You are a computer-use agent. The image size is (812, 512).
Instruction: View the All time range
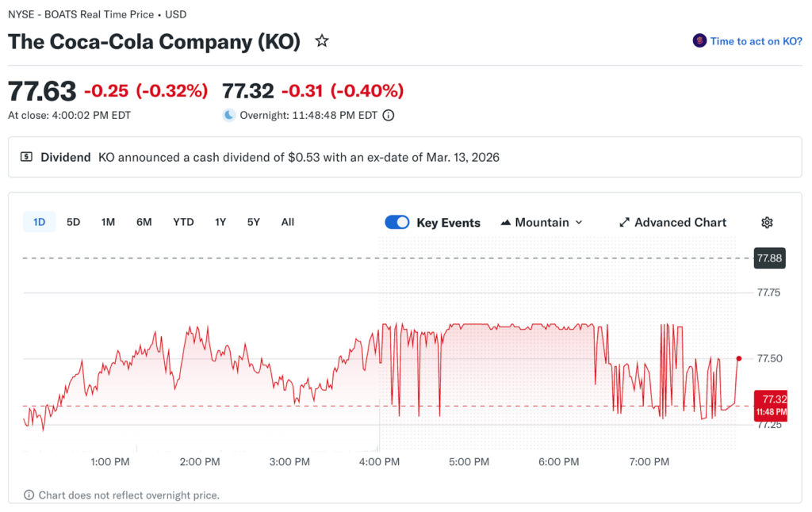coord(287,222)
